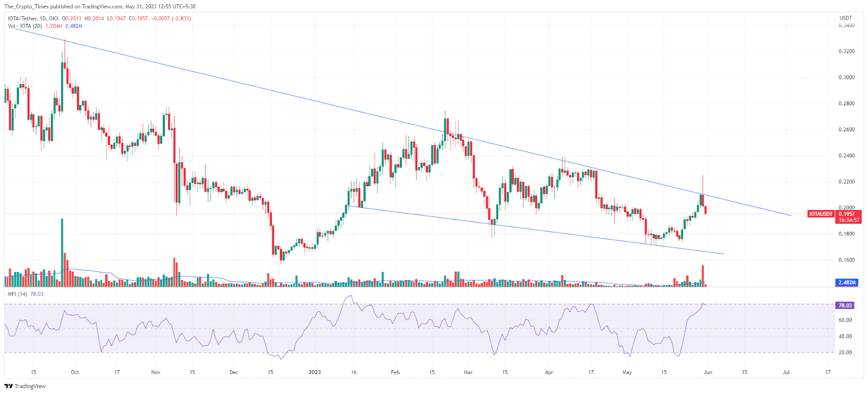Image resolution: width=868 pixels, height=394 pixels.
Task: Click the Dec label on time axis
Action: coord(234,372)
